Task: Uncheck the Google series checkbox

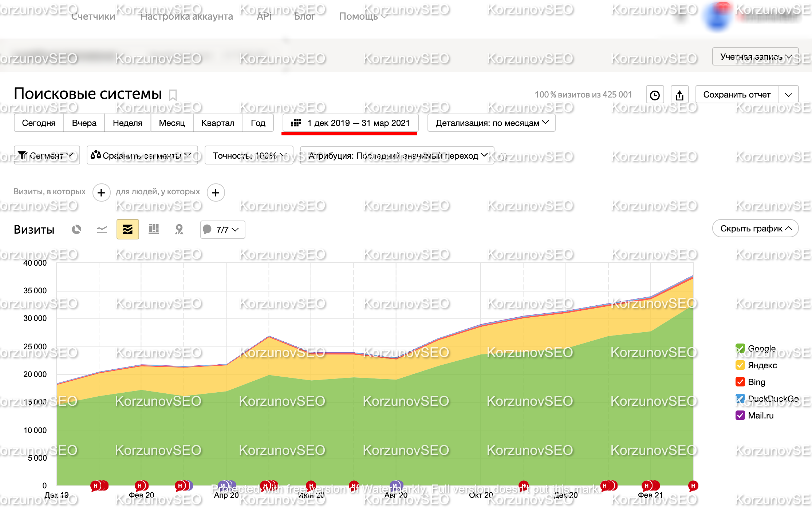Action: click(740, 349)
